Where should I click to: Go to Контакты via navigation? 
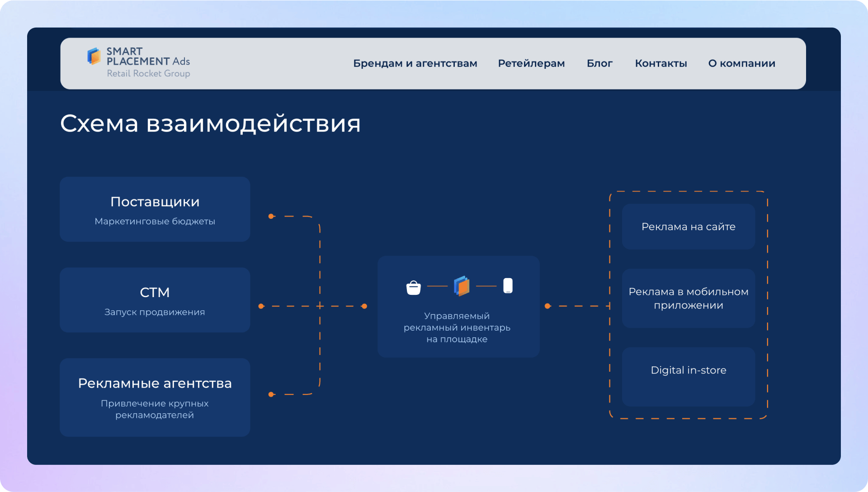click(661, 63)
